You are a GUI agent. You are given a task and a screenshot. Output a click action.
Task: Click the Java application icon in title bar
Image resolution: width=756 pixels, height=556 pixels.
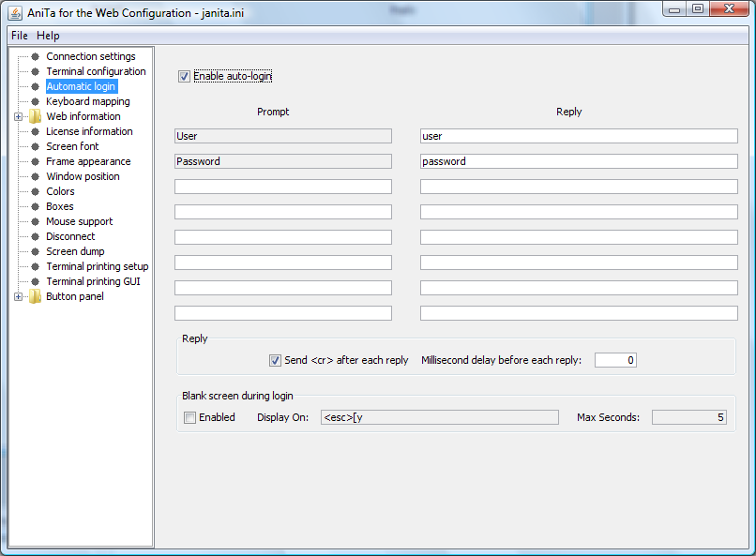coord(15,13)
